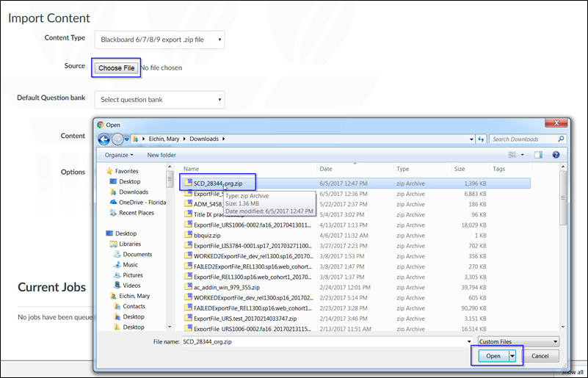
Task: Select ac_addin_win_979_355.zip file
Action: point(227,288)
